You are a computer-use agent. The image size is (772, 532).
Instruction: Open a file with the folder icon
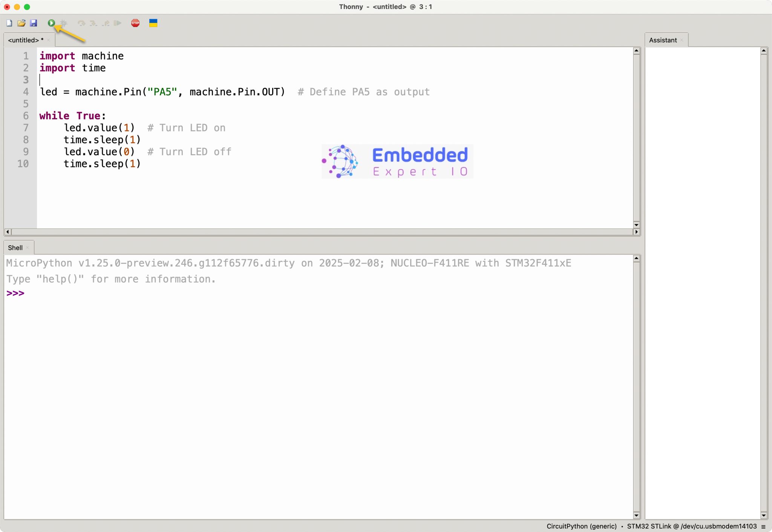pyautogui.click(x=21, y=23)
